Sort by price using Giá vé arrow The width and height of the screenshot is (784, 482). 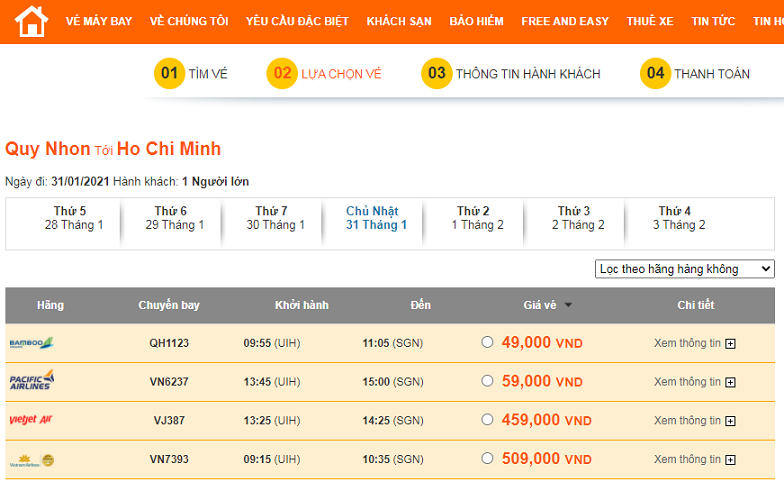point(568,305)
